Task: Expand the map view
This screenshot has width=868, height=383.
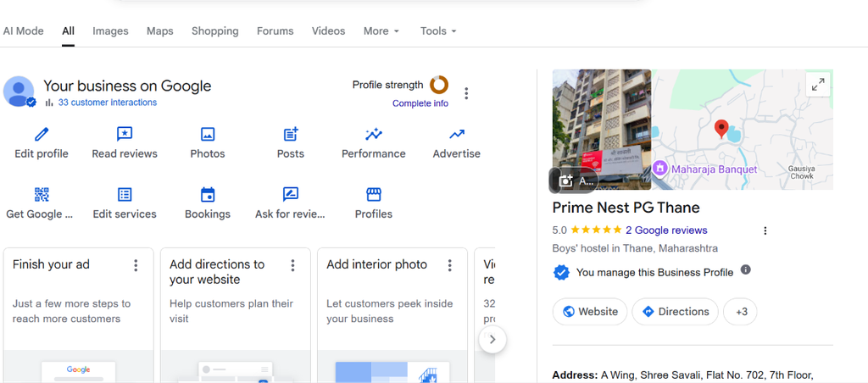Action: coord(818,85)
